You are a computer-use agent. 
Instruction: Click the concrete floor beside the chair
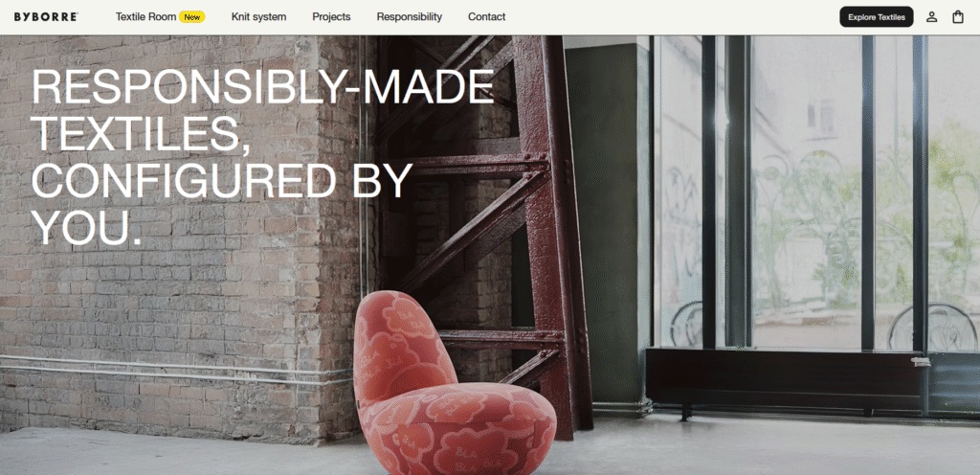pos(750,447)
